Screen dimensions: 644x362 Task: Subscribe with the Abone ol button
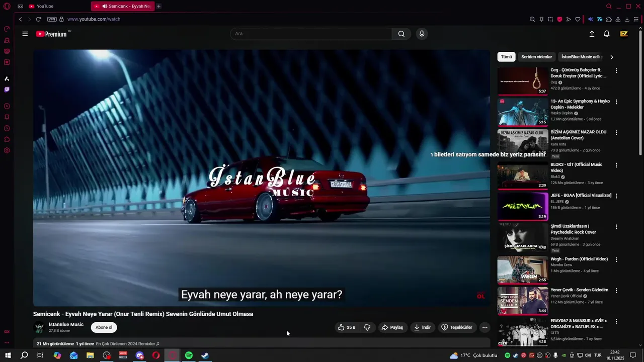pyautogui.click(x=104, y=327)
